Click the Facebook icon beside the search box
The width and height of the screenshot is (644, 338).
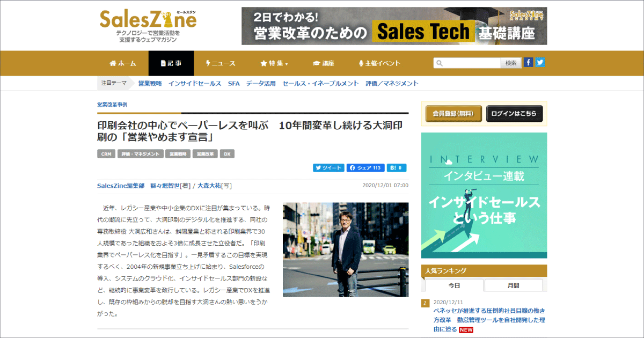coord(529,62)
